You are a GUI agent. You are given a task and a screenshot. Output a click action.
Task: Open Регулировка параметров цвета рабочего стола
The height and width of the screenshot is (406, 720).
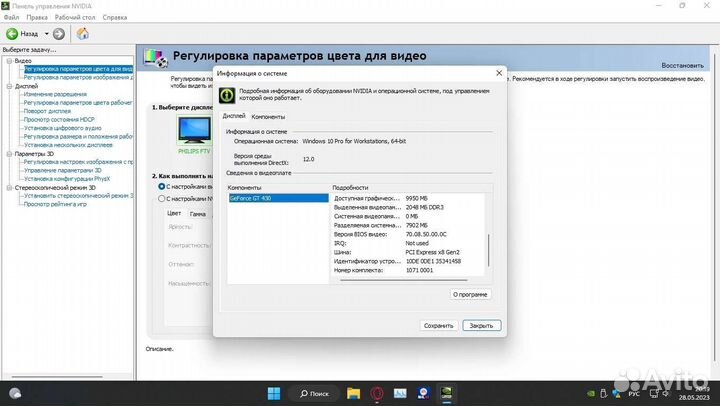pos(78,103)
